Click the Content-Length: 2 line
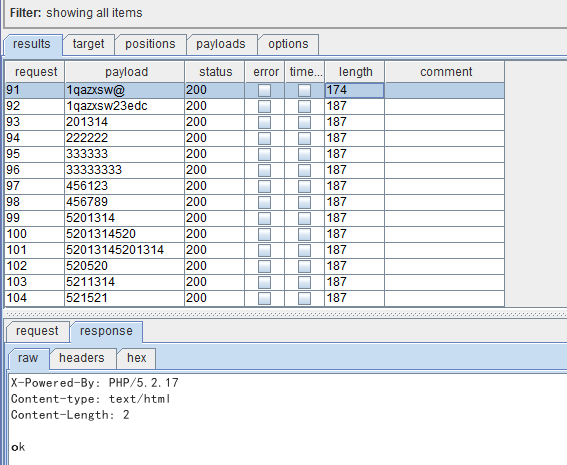Image resolution: width=567 pixels, height=465 pixels. point(70,415)
